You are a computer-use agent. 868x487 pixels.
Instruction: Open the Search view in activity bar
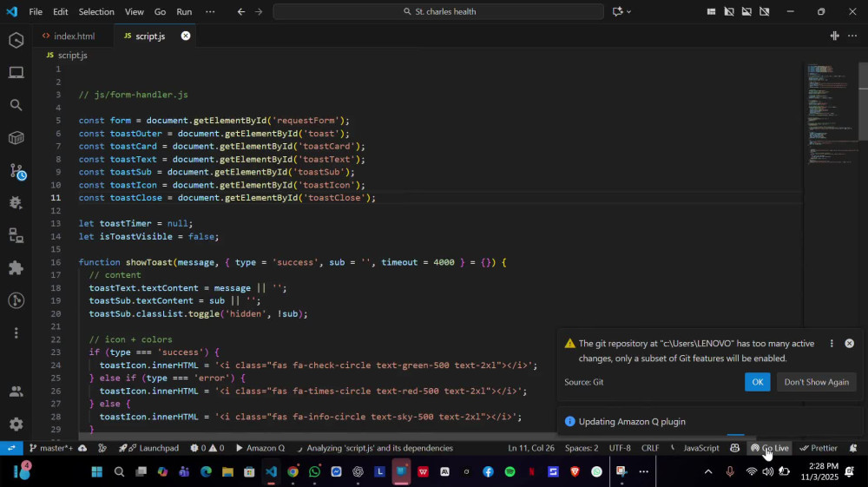[x=16, y=105]
